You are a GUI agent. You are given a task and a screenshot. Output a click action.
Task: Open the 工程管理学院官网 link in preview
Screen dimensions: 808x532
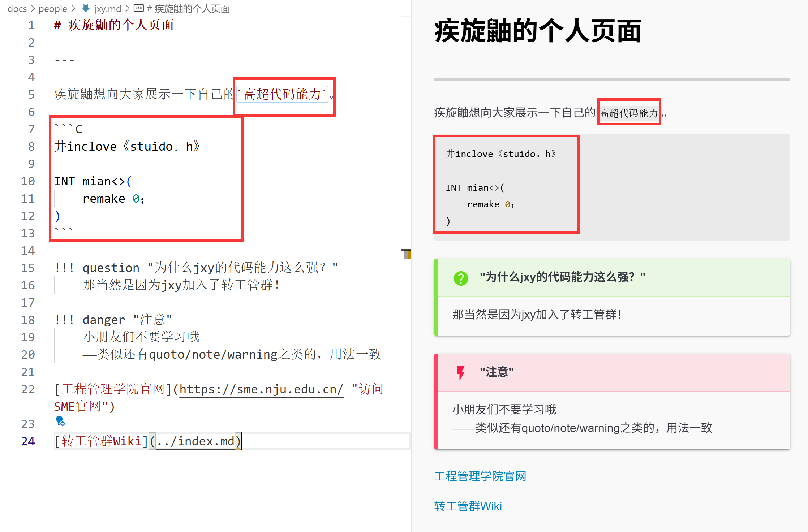(480, 476)
